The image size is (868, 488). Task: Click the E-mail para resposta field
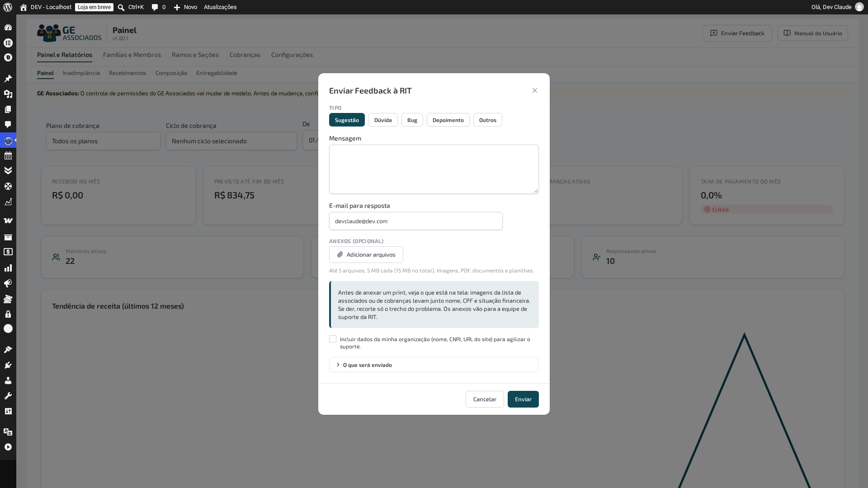[416, 221]
